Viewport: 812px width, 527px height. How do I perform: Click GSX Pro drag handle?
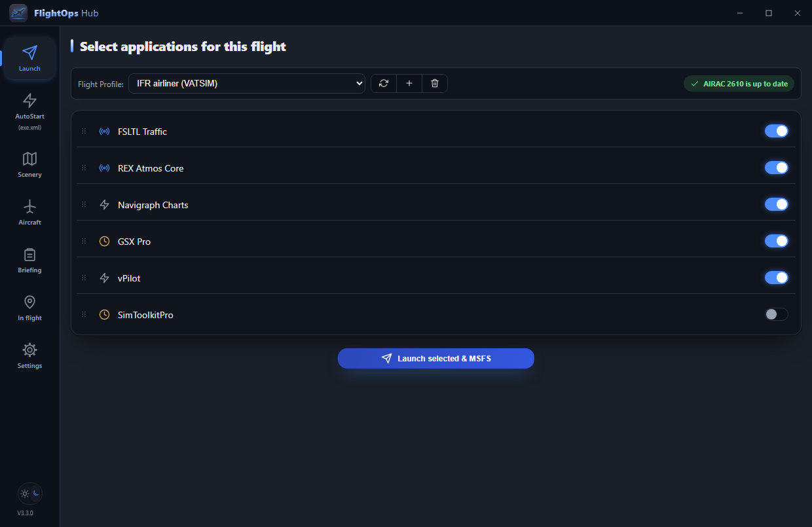click(84, 242)
